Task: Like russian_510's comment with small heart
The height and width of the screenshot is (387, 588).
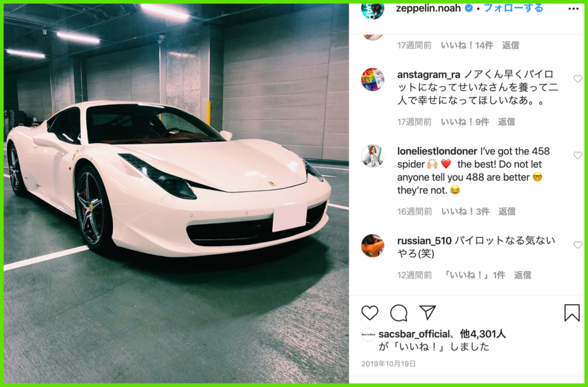Action: (578, 245)
